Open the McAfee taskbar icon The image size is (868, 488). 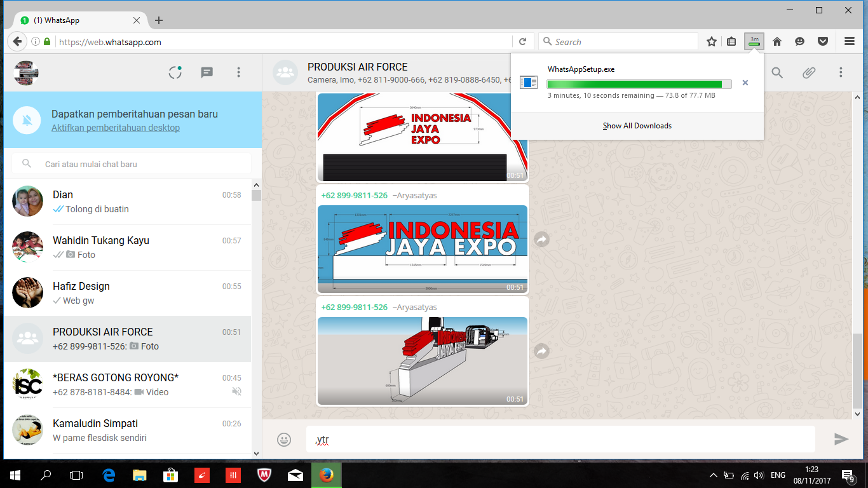(264, 475)
